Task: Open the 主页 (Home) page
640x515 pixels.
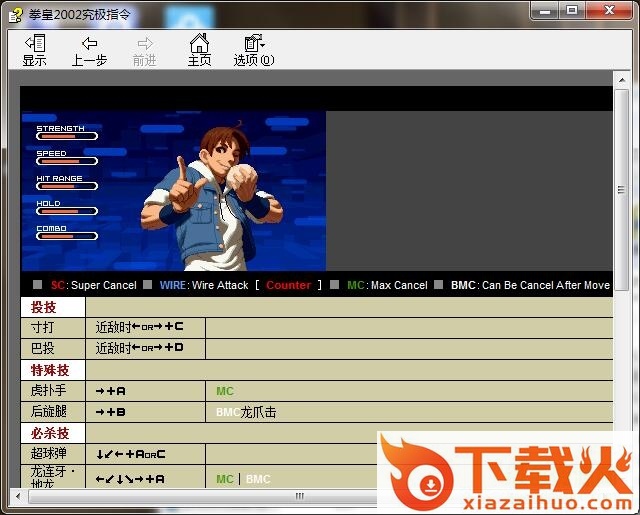Action: point(199,50)
